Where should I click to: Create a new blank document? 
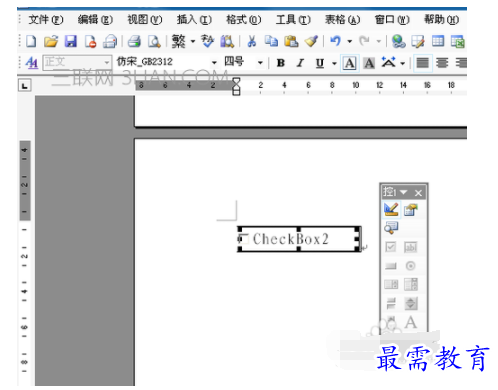[31, 41]
